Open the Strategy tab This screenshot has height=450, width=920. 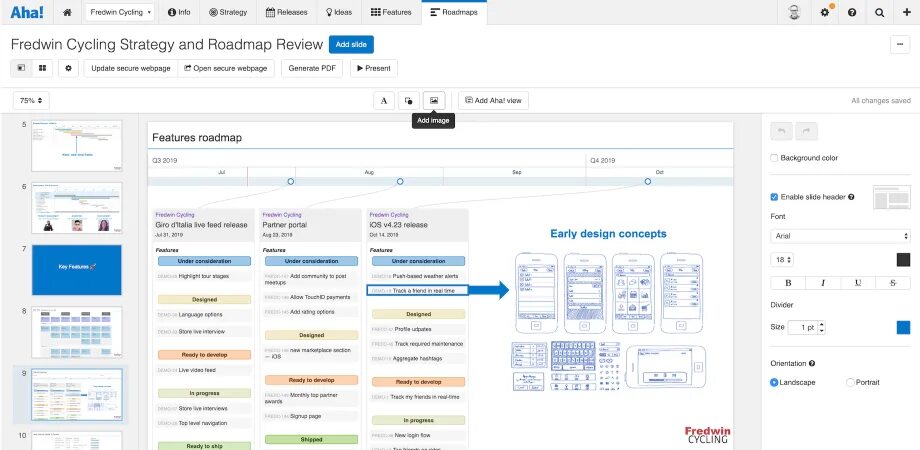[x=228, y=12]
